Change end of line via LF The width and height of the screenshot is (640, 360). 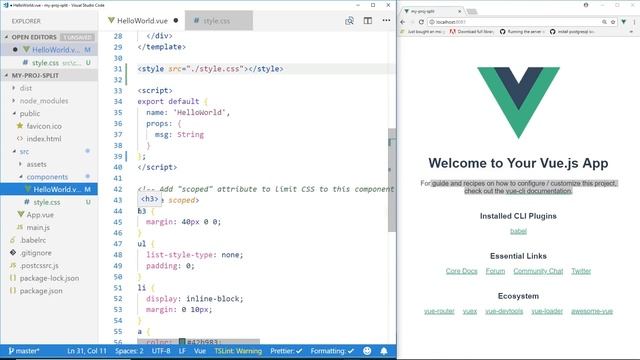(182, 351)
